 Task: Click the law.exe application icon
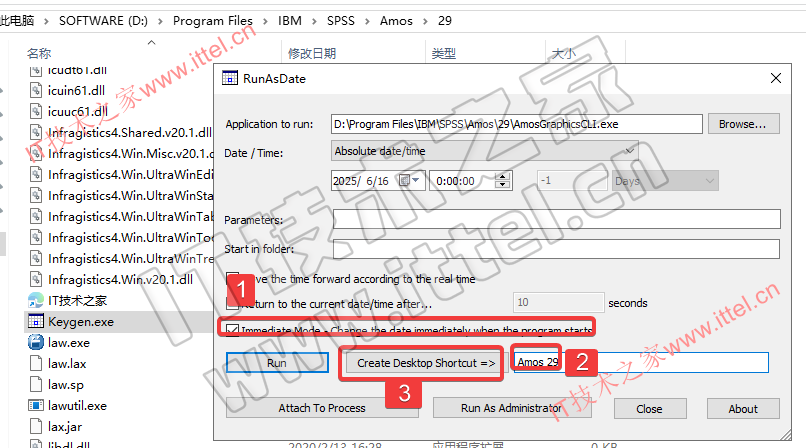tap(35, 343)
